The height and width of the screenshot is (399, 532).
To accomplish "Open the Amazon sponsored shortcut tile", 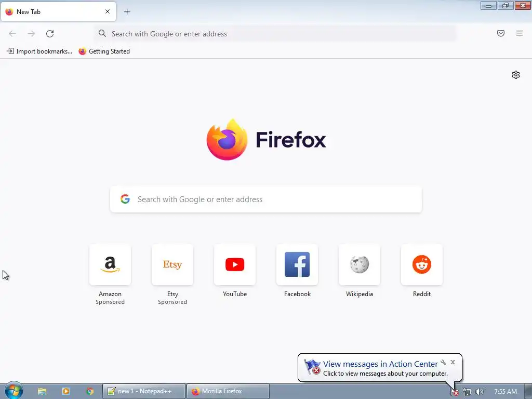I will pos(110,264).
